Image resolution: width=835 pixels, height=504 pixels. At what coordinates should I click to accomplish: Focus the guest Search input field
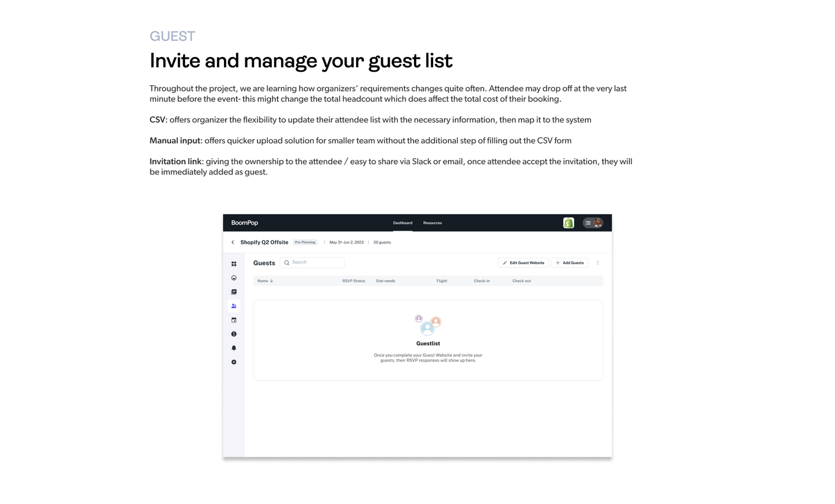click(312, 262)
